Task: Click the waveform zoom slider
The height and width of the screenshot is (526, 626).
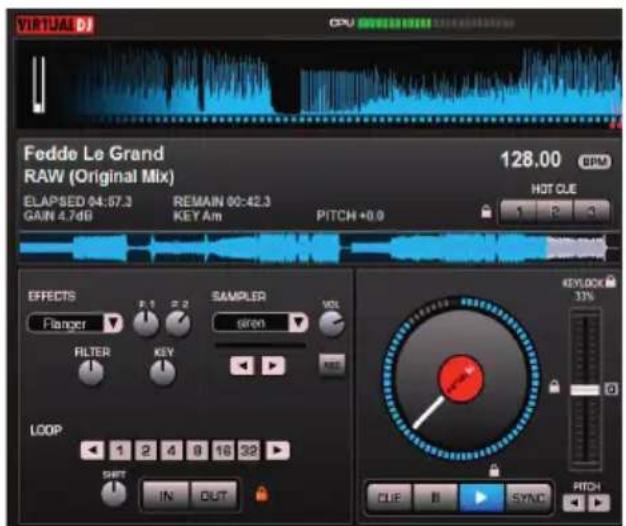Action: pyautogui.click(x=39, y=85)
